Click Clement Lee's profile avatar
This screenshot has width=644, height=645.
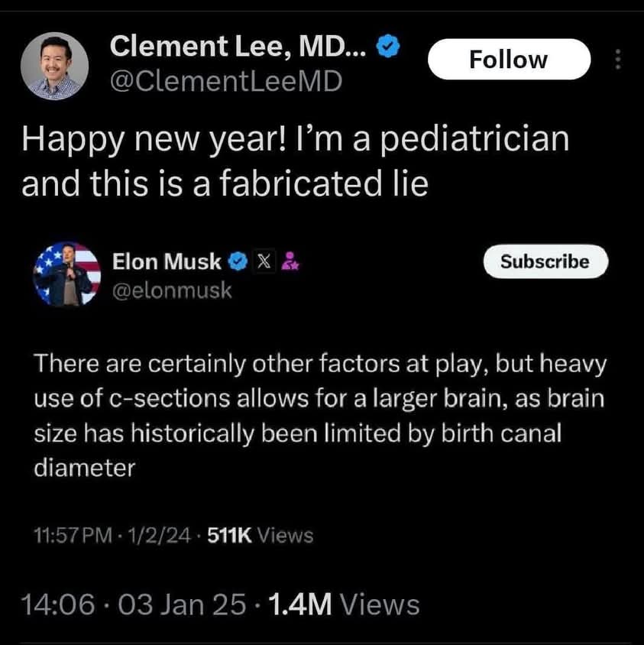click(x=51, y=66)
